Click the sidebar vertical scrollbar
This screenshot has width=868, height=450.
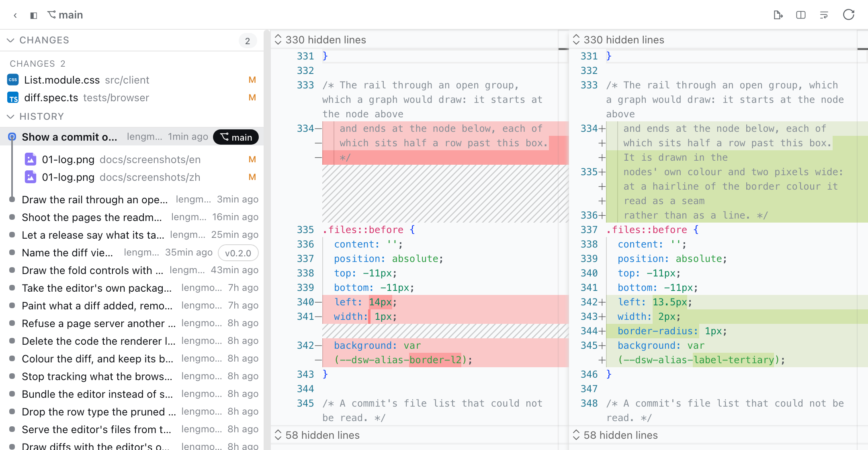[x=266, y=239]
